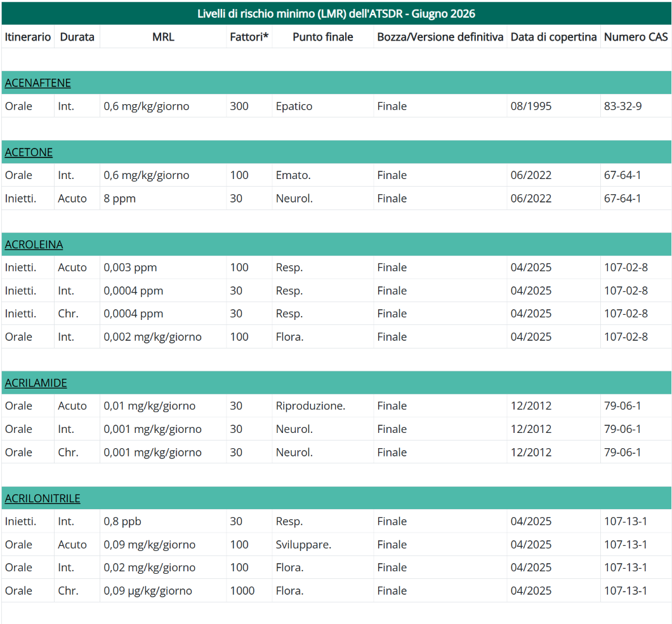This screenshot has width=672, height=624.
Task: Select the Sviluppare. endpoint cell
Action: click(303, 544)
